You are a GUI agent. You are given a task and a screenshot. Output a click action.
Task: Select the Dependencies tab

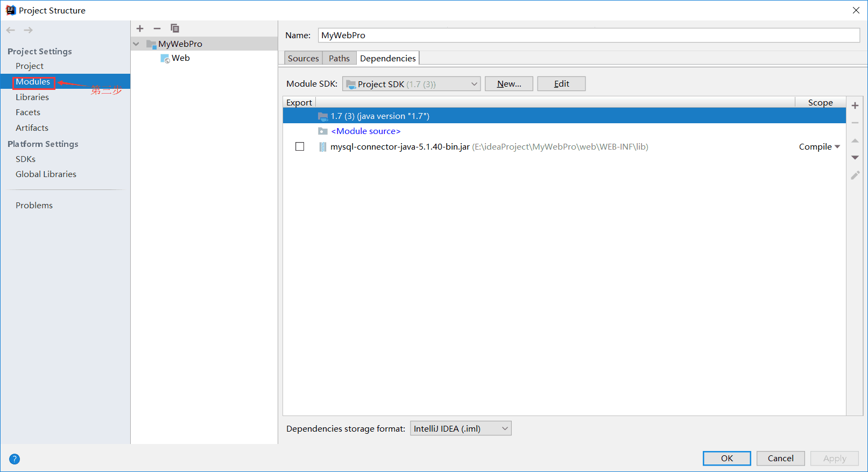(387, 58)
